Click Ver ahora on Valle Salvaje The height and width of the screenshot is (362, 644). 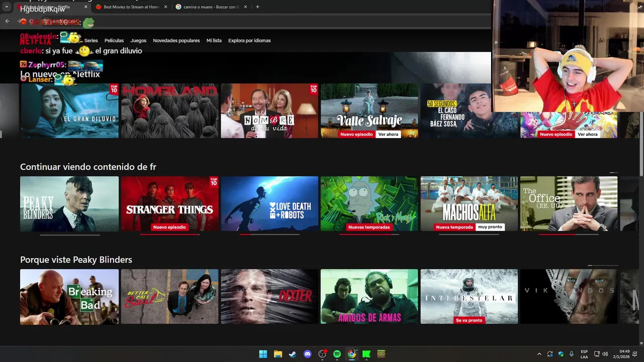pos(388,134)
